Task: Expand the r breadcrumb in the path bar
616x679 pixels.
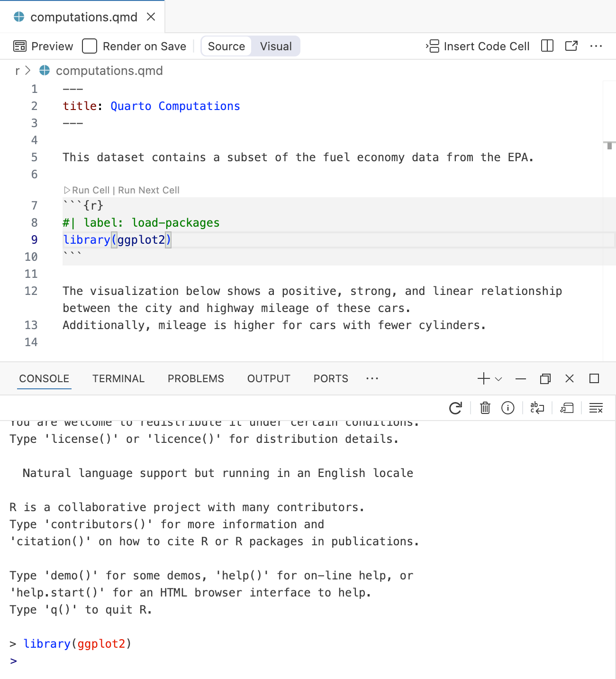Action: point(17,70)
